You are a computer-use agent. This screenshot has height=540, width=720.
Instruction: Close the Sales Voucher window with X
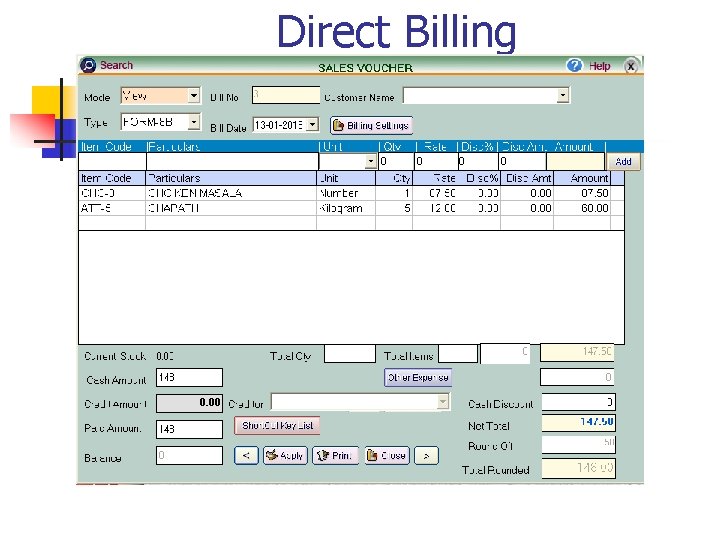tap(631, 66)
